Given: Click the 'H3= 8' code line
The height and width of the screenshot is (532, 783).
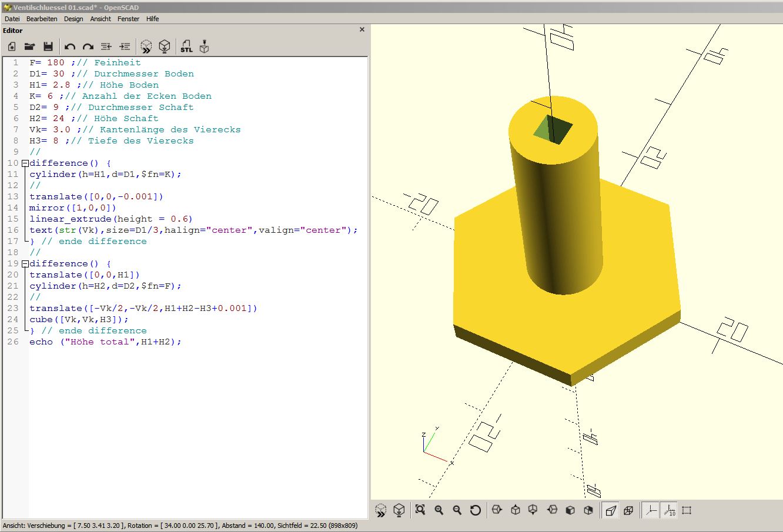Looking at the screenshot, I should [112, 140].
